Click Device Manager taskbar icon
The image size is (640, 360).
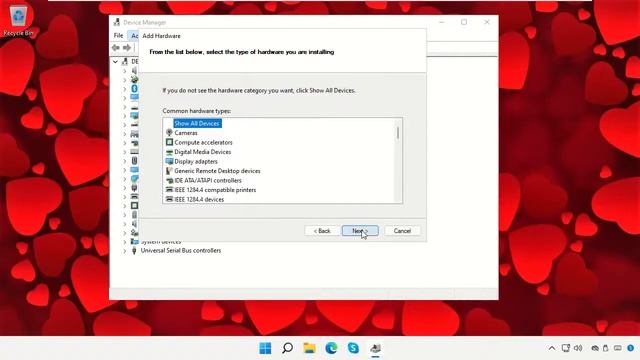(376, 348)
